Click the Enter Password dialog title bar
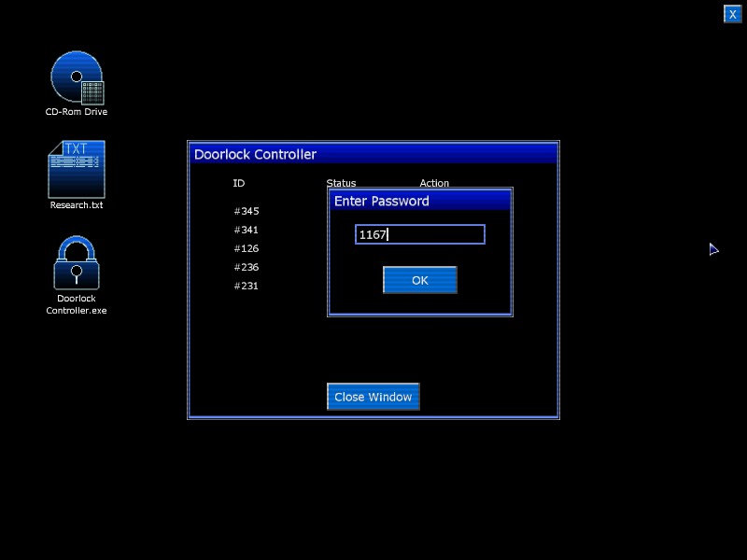747x560 pixels. click(x=419, y=201)
